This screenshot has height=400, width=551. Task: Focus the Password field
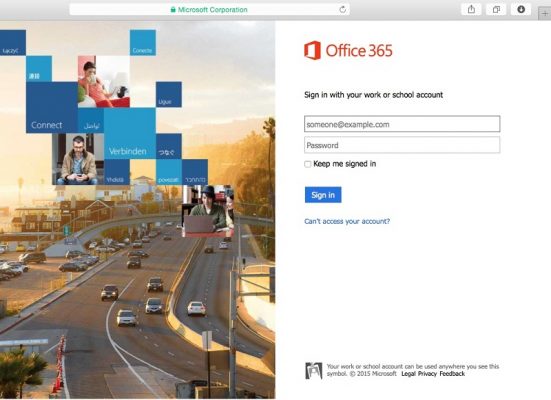[x=402, y=145]
